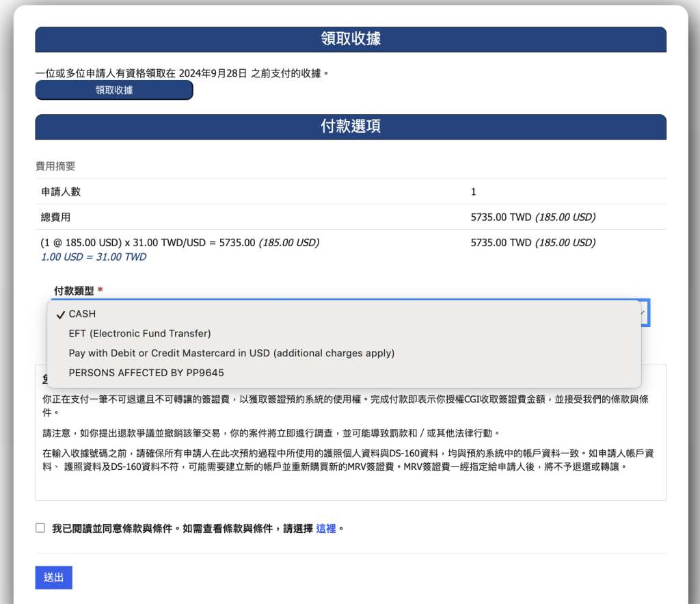
Task: Pick the CASH payment option
Action: [82, 314]
